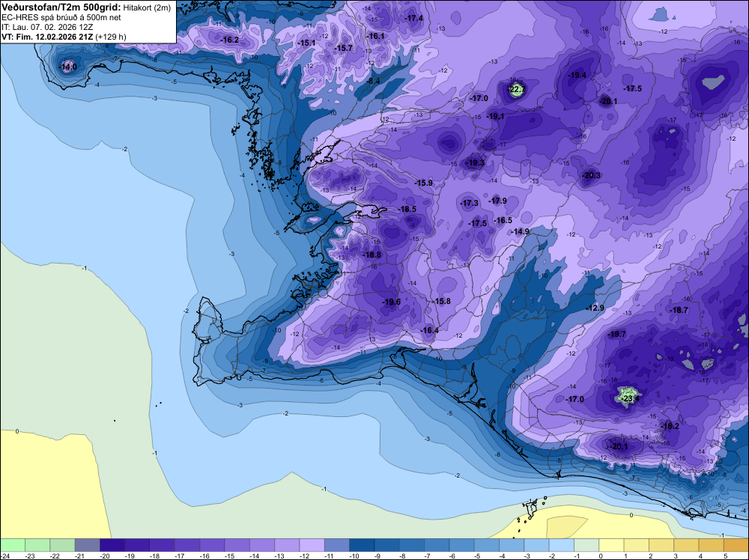Click the -8.4 temperature value
The height and width of the screenshot is (560, 749).
(373, 81)
